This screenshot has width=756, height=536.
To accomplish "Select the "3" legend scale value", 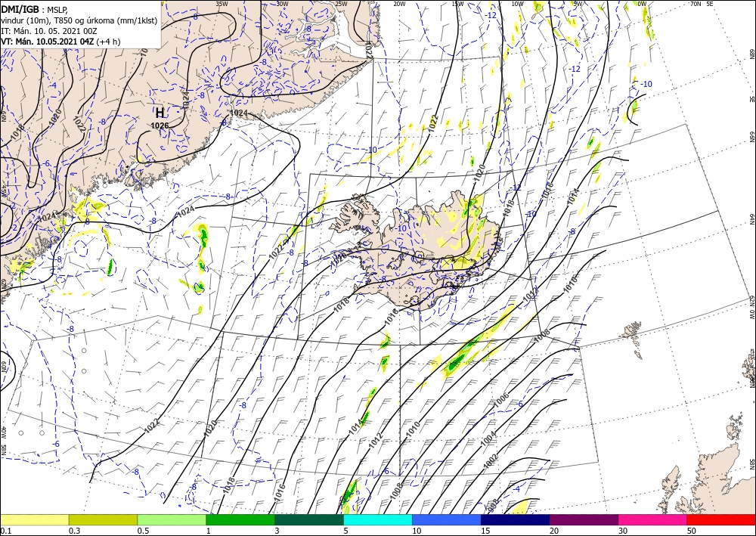I will [x=277, y=531].
